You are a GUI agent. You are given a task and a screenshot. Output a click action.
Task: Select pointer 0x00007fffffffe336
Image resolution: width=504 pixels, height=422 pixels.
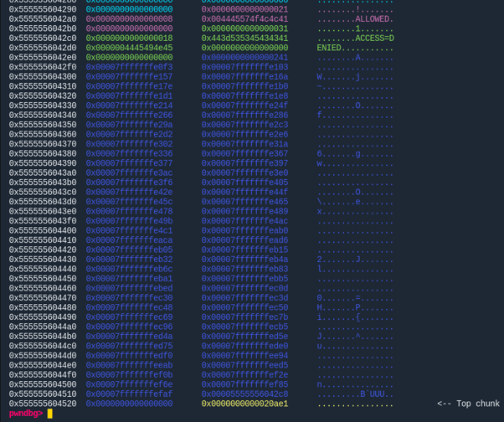coord(129,153)
